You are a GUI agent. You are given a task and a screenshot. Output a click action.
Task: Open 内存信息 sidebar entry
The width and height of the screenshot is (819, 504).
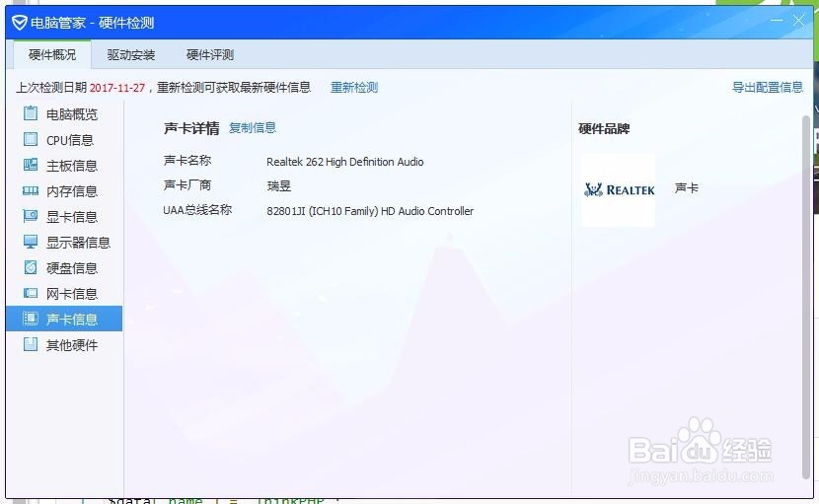(64, 190)
